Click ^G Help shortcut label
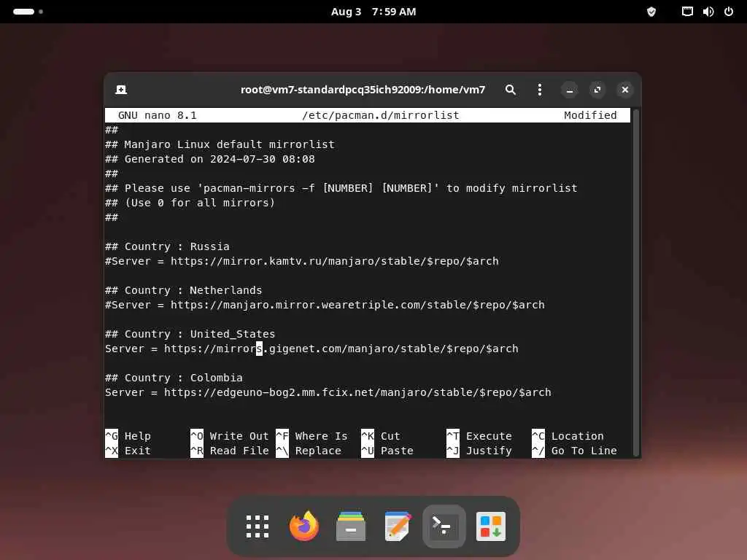The height and width of the screenshot is (560, 747). pos(128,436)
